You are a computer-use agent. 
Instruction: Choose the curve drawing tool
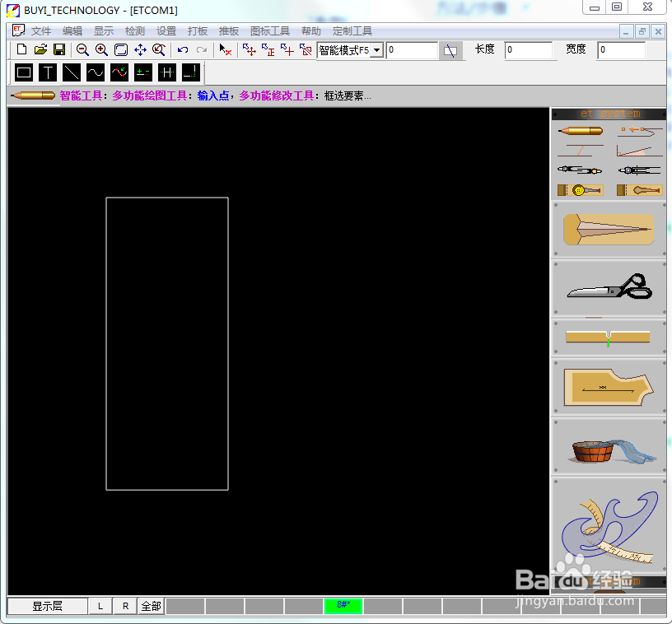(96, 72)
